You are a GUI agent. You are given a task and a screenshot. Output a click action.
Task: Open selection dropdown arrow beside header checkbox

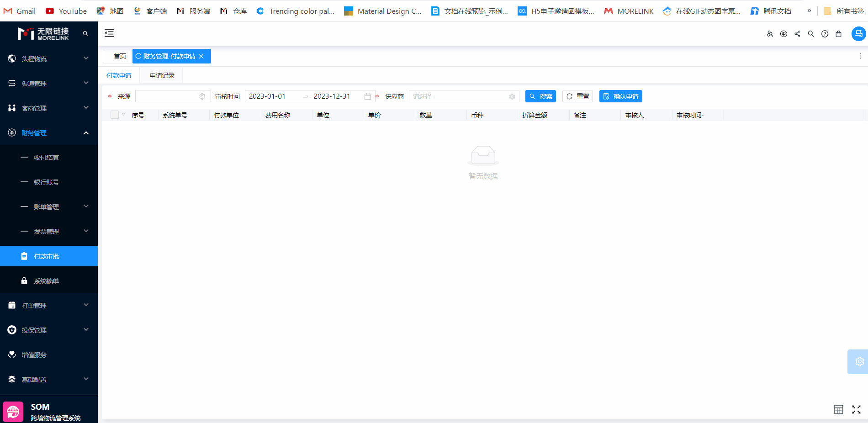(123, 114)
